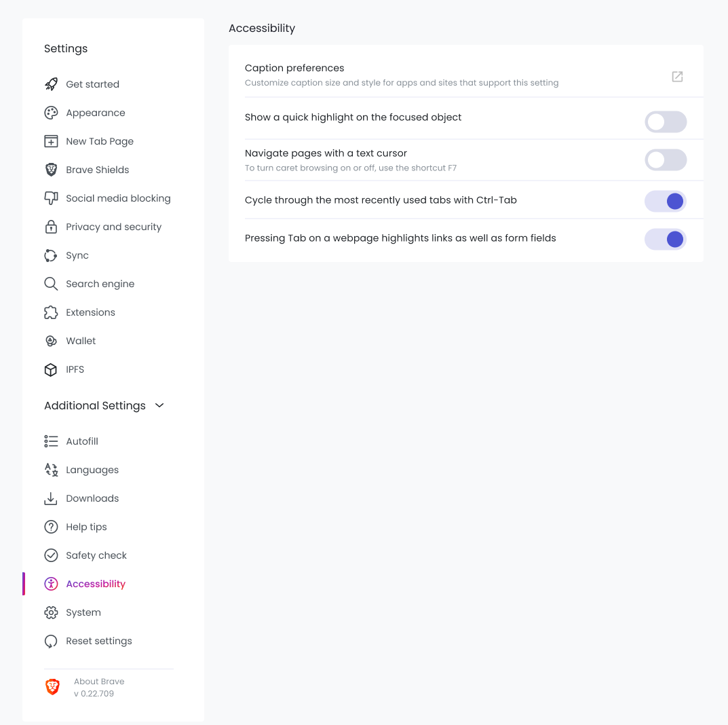This screenshot has width=728, height=725.
Task: Open Extensions using the puzzle piece icon
Action: tap(51, 312)
